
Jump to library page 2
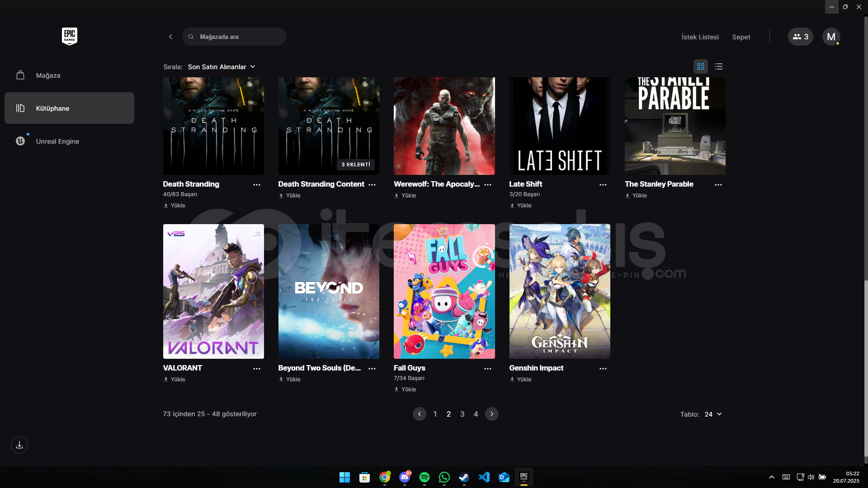[448, 414]
